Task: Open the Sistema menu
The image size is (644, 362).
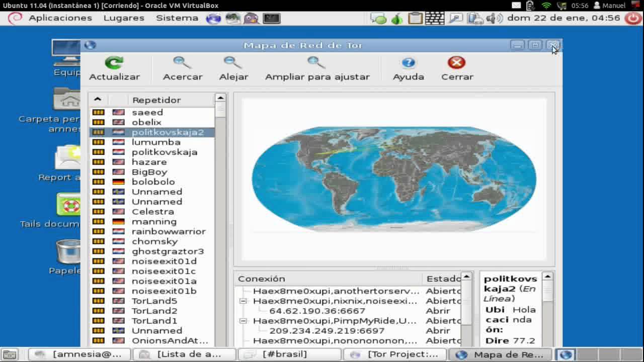Action: 177,18
